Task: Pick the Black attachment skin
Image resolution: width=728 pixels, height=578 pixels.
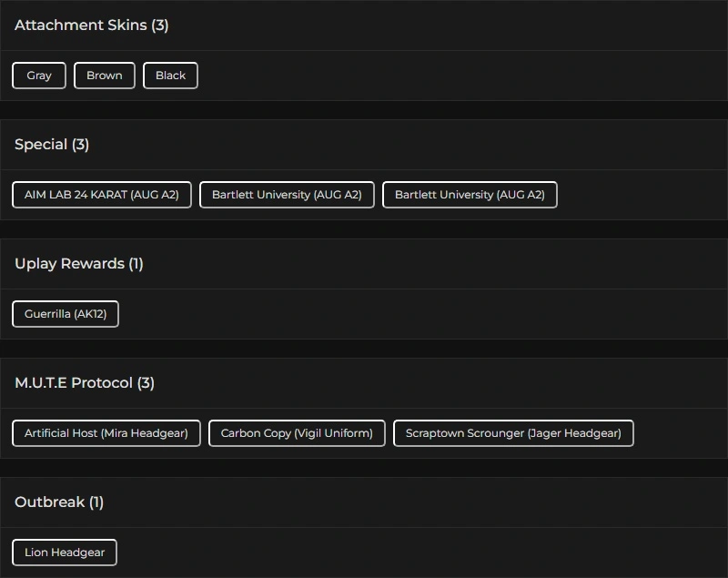Action: (x=170, y=76)
